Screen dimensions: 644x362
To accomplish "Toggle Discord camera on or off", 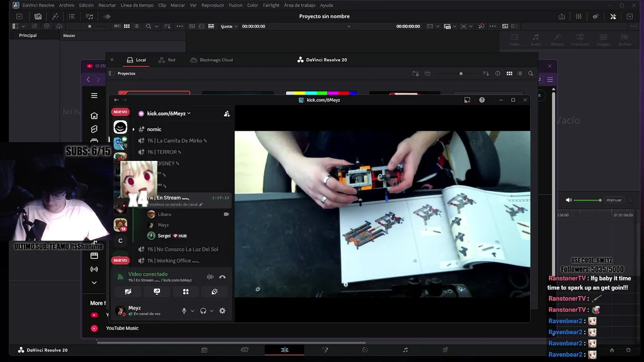I will [128, 292].
